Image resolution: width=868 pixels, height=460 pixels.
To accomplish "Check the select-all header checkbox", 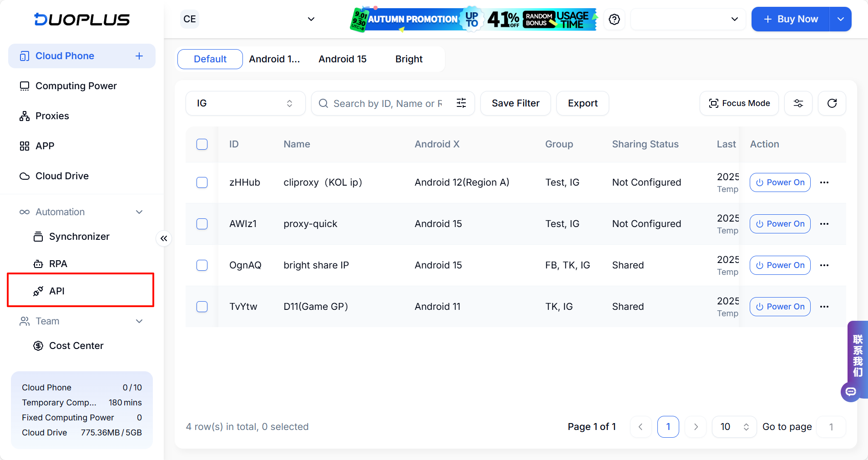I will (x=202, y=144).
